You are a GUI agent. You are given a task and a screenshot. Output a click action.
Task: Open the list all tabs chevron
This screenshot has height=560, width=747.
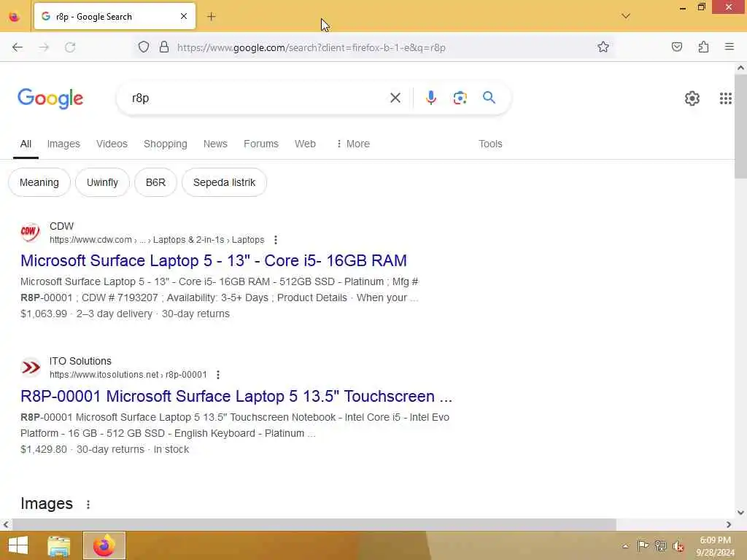coord(625,16)
